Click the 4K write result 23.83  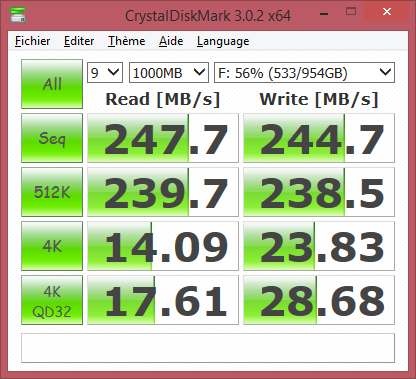tap(319, 246)
